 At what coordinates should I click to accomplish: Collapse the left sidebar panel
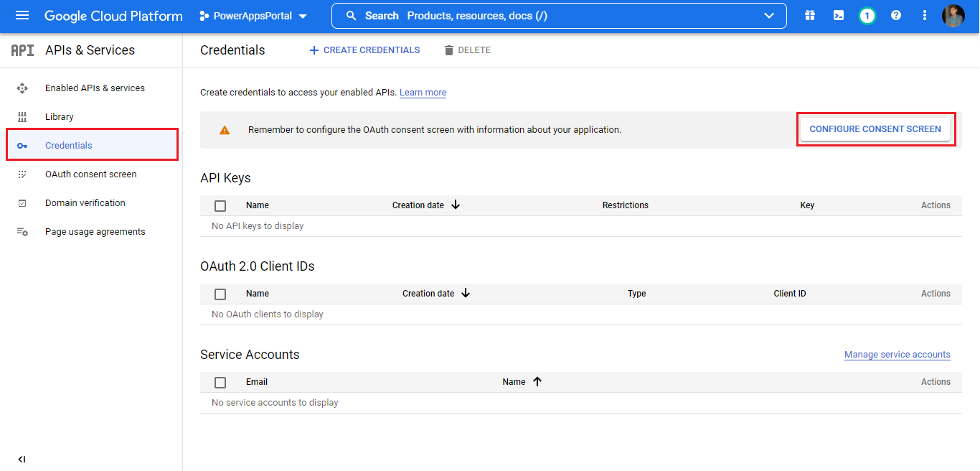(x=22, y=460)
